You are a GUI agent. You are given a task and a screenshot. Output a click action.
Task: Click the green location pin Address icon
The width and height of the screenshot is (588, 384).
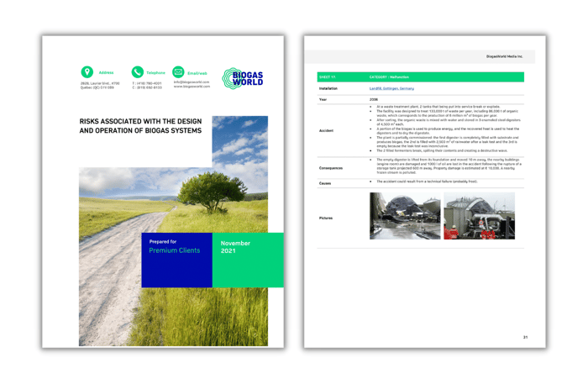tap(87, 73)
